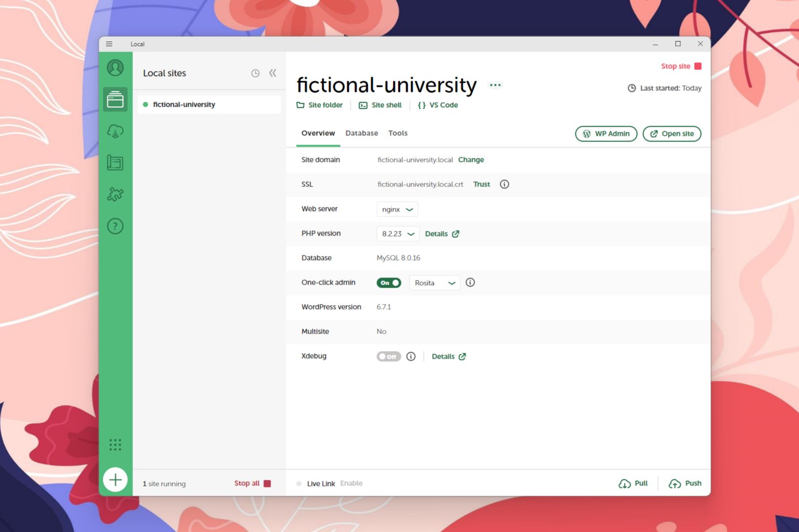Image resolution: width=799 pixels, height=532 pixels.
Task: Switch to the Tools tab
Action: tap(397, 133)
